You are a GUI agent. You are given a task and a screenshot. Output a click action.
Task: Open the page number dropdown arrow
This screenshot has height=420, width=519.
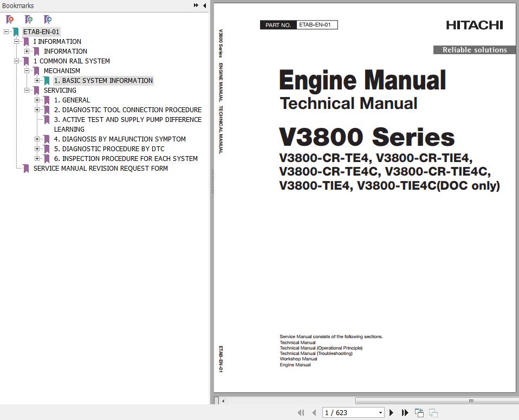point(381,413)
